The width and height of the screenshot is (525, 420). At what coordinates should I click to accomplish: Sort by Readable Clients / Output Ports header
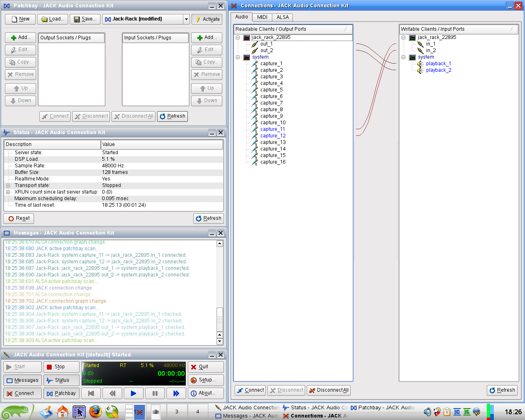(293, 29)
